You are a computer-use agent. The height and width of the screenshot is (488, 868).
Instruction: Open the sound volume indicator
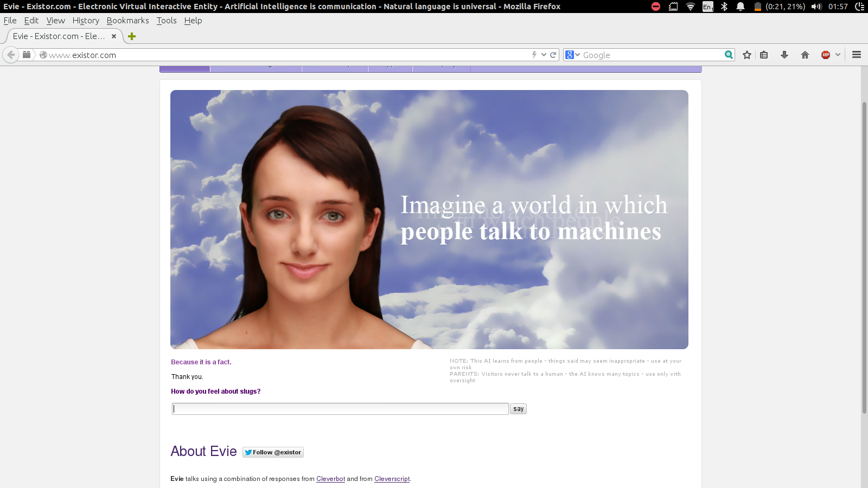pos(816,7)
